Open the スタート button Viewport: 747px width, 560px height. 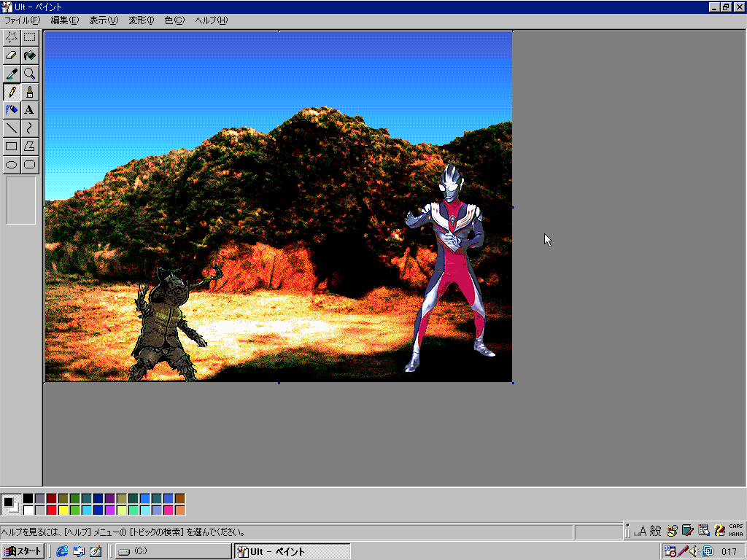23,551
